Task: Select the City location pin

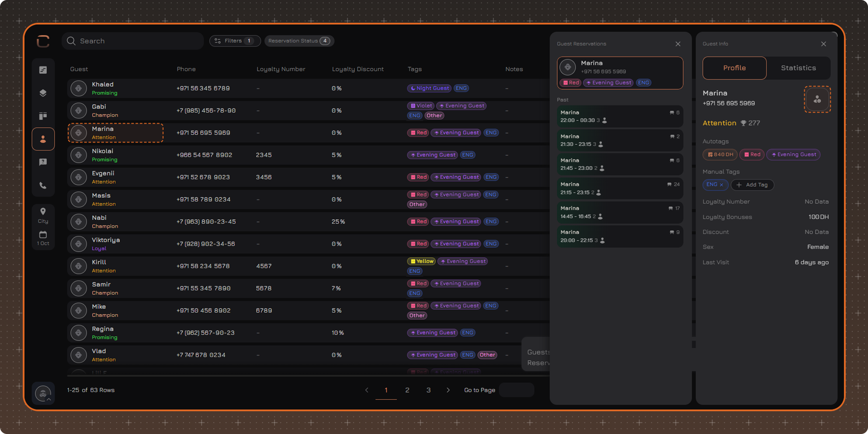Action: point(43,215)
